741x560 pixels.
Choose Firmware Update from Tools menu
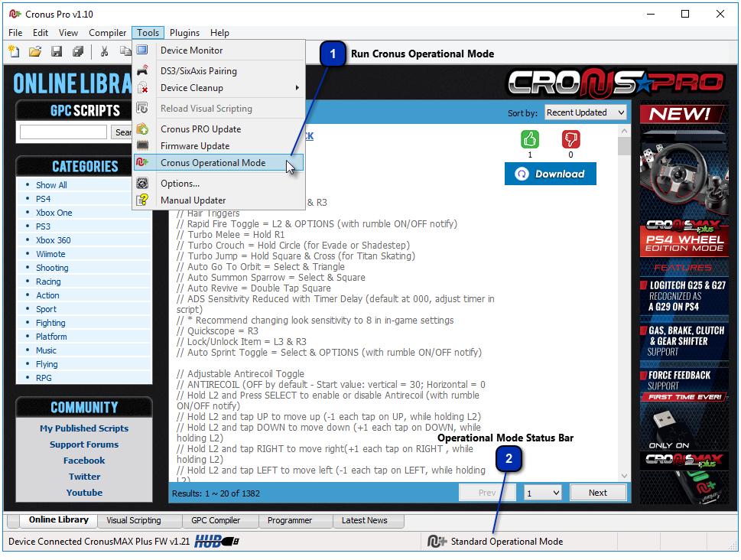click(x=219, y=145)
